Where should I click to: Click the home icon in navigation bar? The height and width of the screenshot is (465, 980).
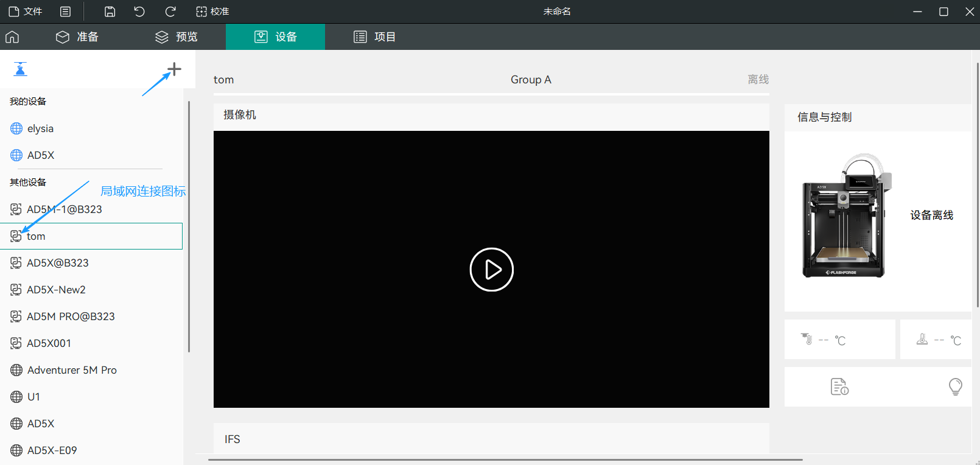coord(12,37)
